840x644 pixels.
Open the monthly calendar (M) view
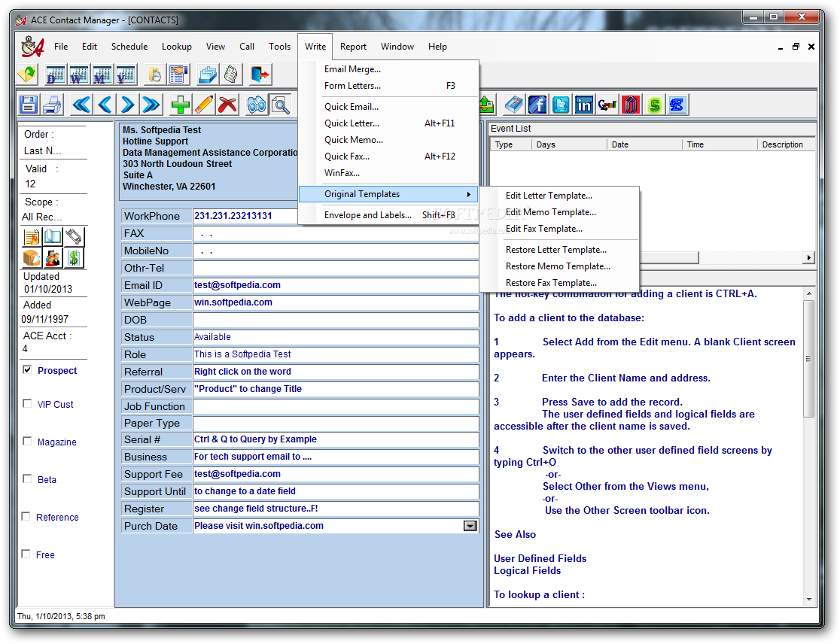click(x=102, y=74)
